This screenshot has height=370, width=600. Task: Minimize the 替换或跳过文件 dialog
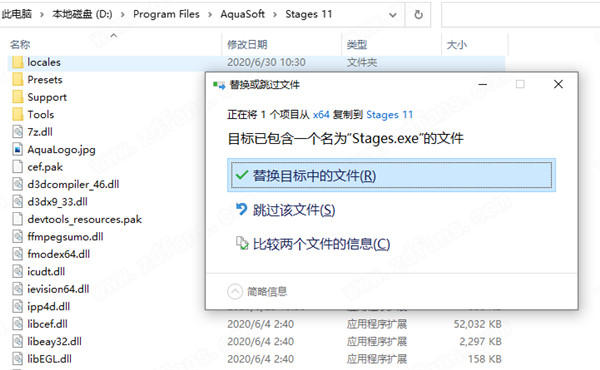point(483,84)
